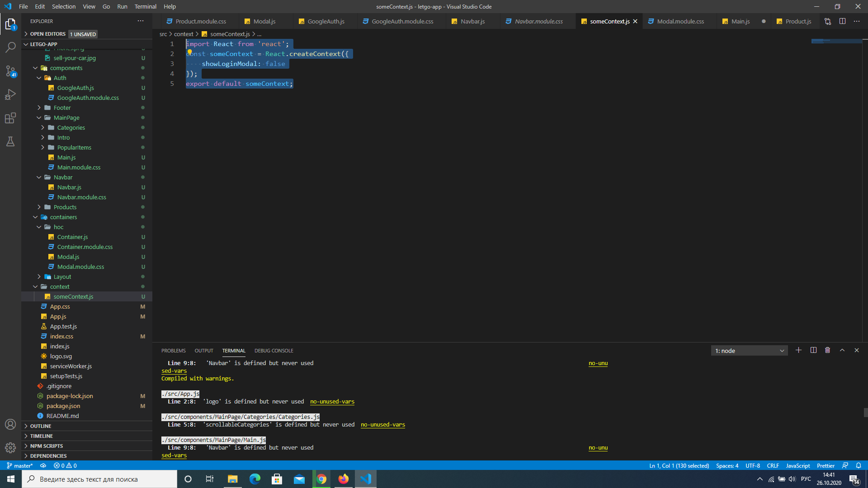Image resolution: width=868 pixels, height=488 pixels.
Task: Click the minimap code overview slider
Action: click(x=836, y=41)
